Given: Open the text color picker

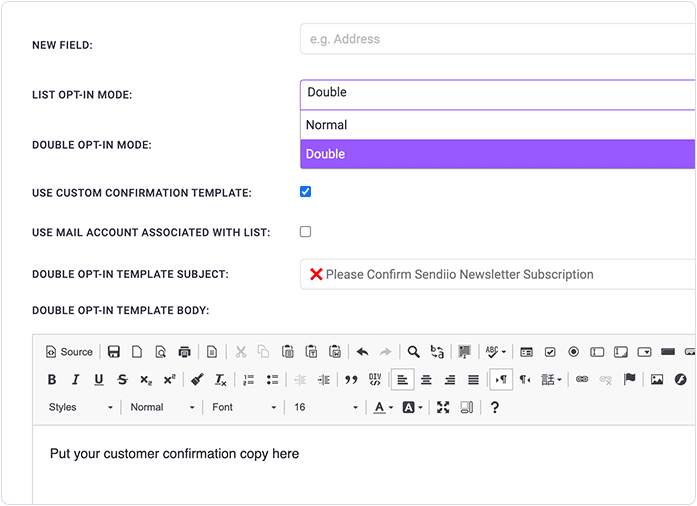Looking at the screenshot, I should point(383,408).
